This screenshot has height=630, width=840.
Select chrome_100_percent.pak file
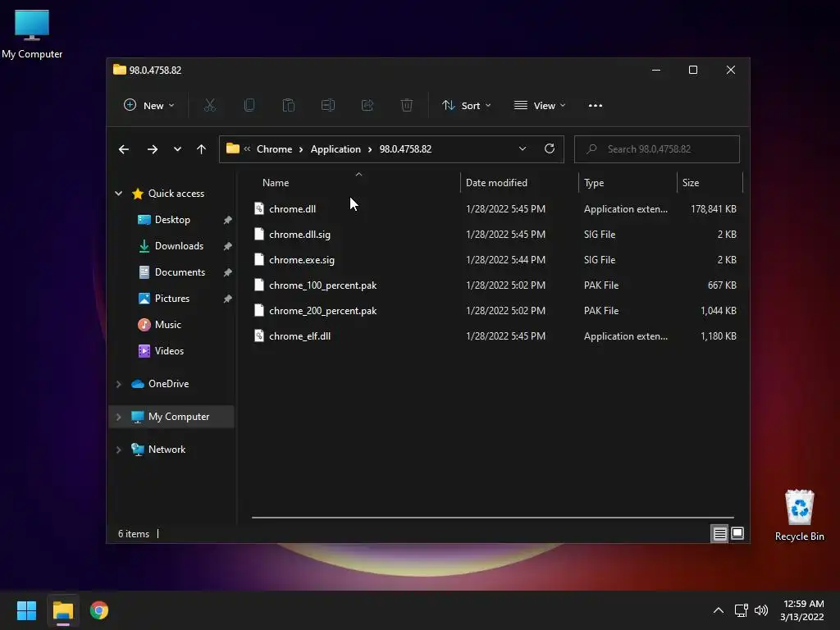(x=494, y=285)
